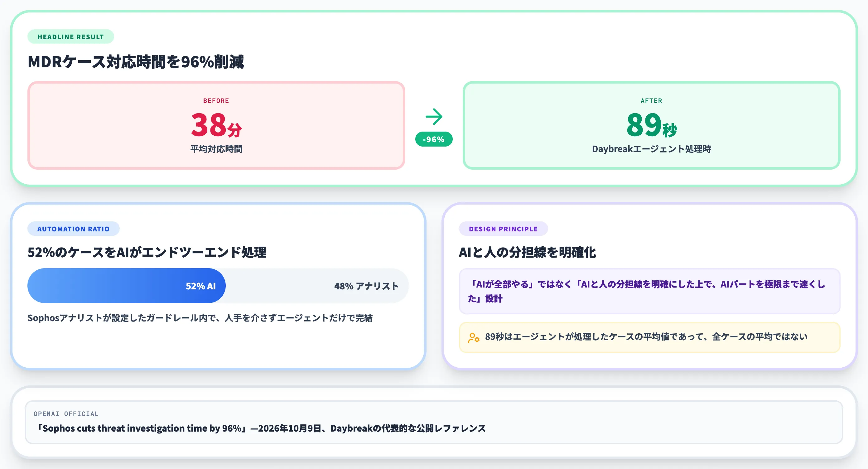Image resolution: width=868 pixels, height=469 pixels.
Task: Click the Daybreakエージェント処理時 label
Action: click(651, 149)
